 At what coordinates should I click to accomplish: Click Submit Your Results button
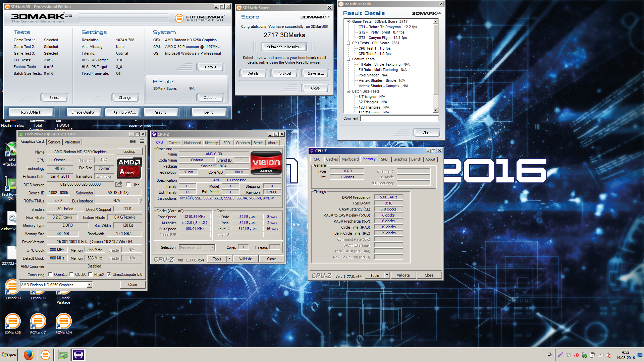tap(284, 47)
